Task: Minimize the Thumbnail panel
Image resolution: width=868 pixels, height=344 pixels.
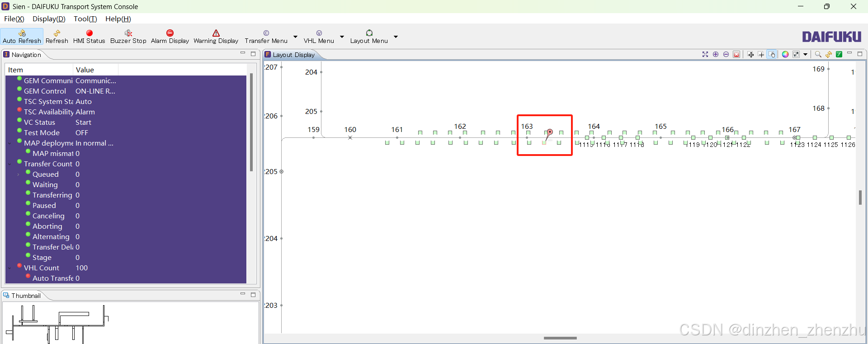Action: tap(243, 294)
